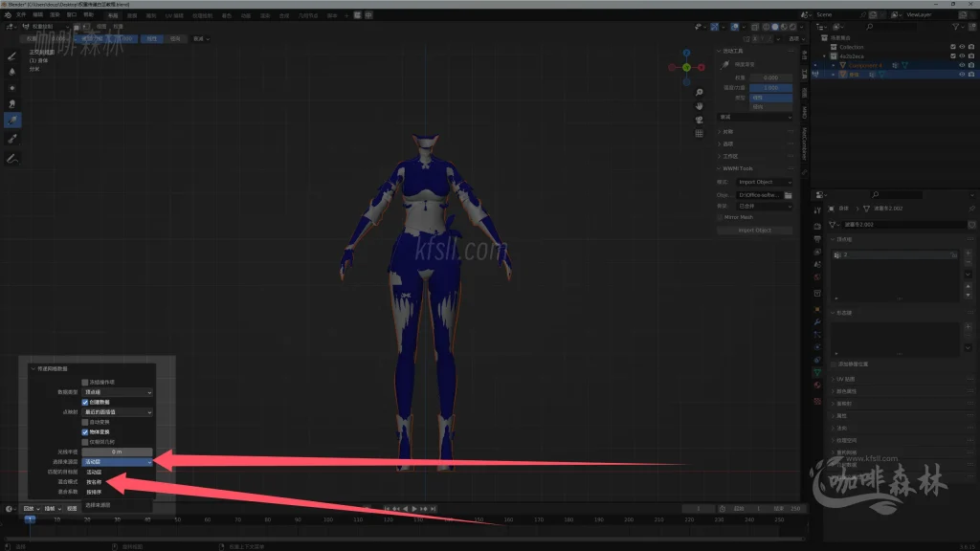Viewport: 980px width, 551px height.
Task: Adjust the 强度/力度 slider in sidebar
Action: (x=770, y=88)
